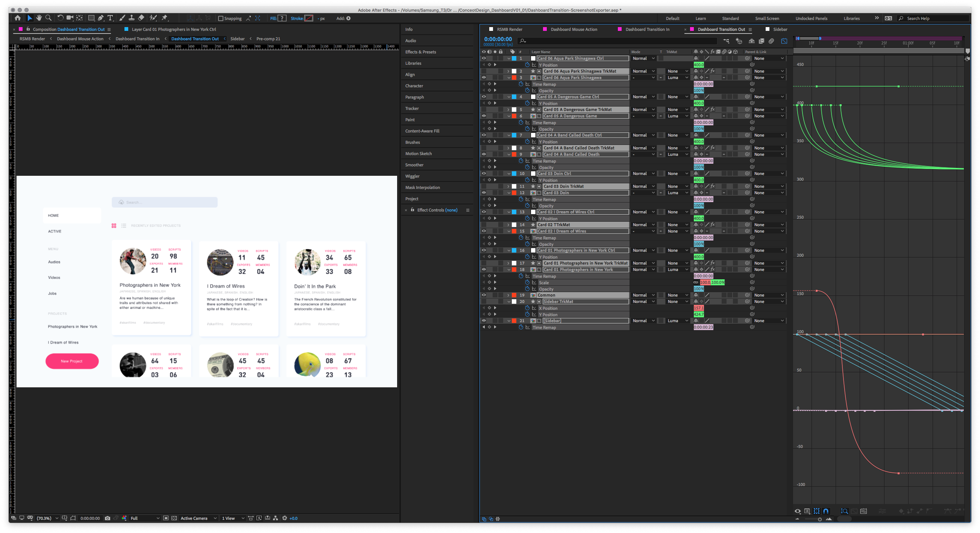This screenshot has height=533, width=980.
Task: Click New Project button in sidebar
Action: tap(71, 360)
